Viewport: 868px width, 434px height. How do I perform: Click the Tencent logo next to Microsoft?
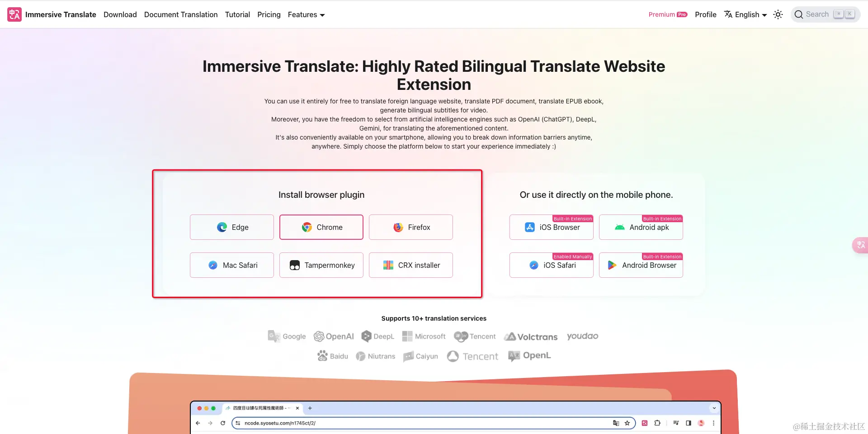[x=475, y=336]
